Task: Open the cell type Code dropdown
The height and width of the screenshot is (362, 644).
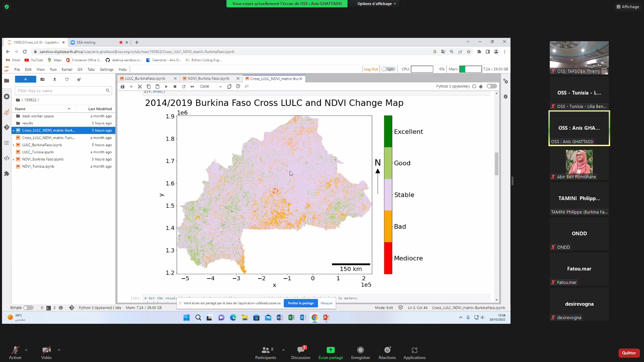Action: [x=211, y=86]
